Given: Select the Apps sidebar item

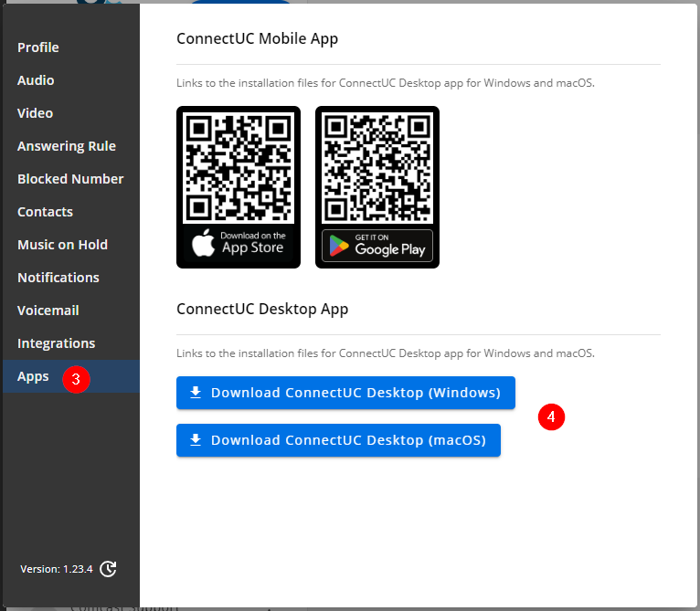Looking at the screenshot, I should click(x=33, y=376).
